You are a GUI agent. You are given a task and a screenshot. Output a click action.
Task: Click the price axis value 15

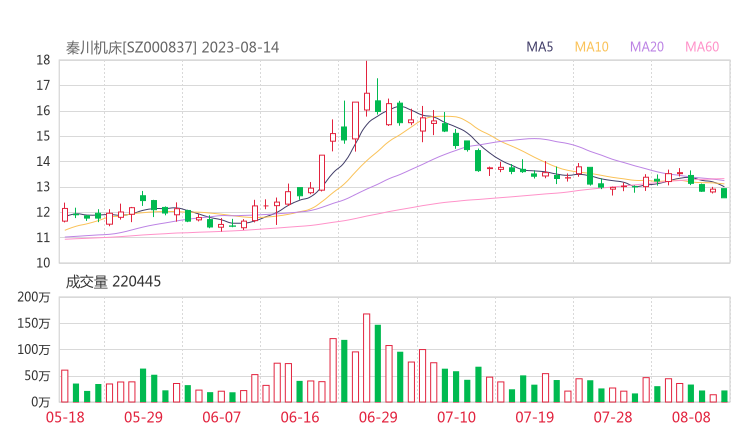click(43, 136)
